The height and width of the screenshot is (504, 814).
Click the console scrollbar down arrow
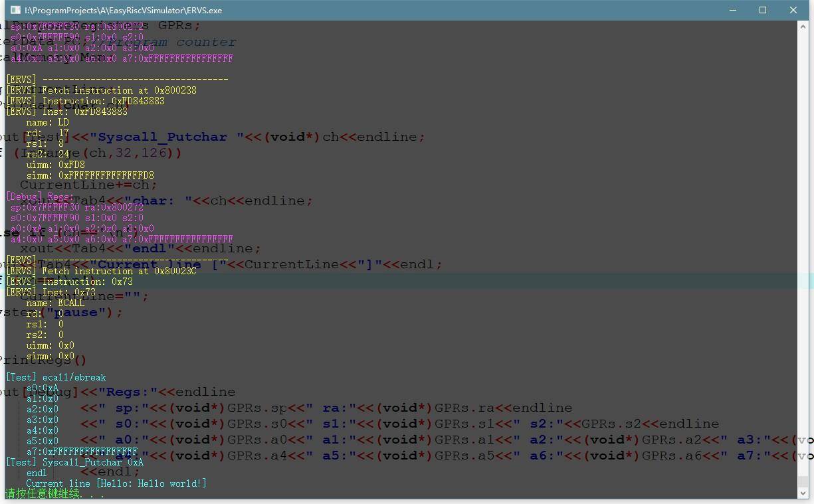[803, 493]
